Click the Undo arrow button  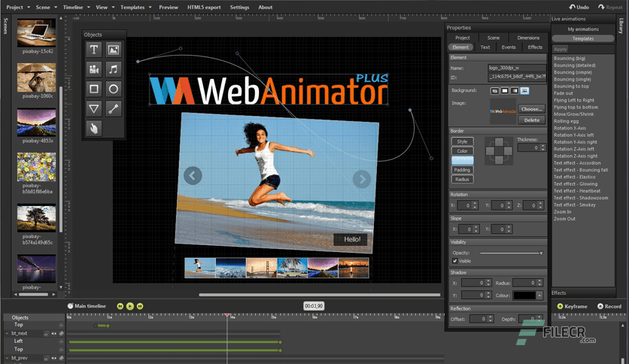572,7
